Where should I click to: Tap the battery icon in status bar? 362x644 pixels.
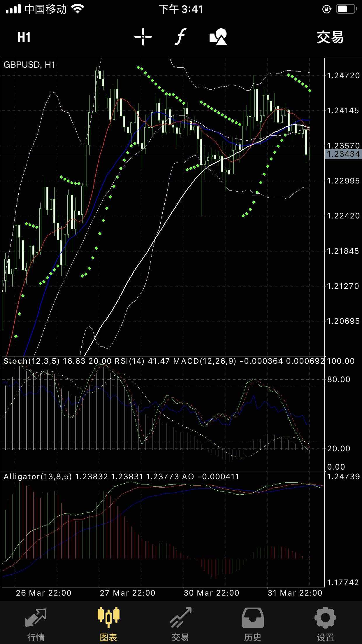347,9
